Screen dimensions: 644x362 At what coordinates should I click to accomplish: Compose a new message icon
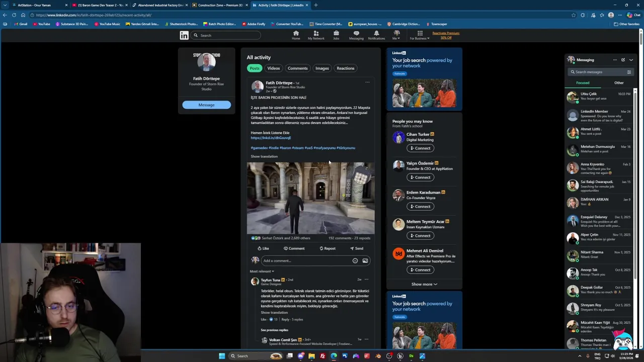(x=623, y=60)
